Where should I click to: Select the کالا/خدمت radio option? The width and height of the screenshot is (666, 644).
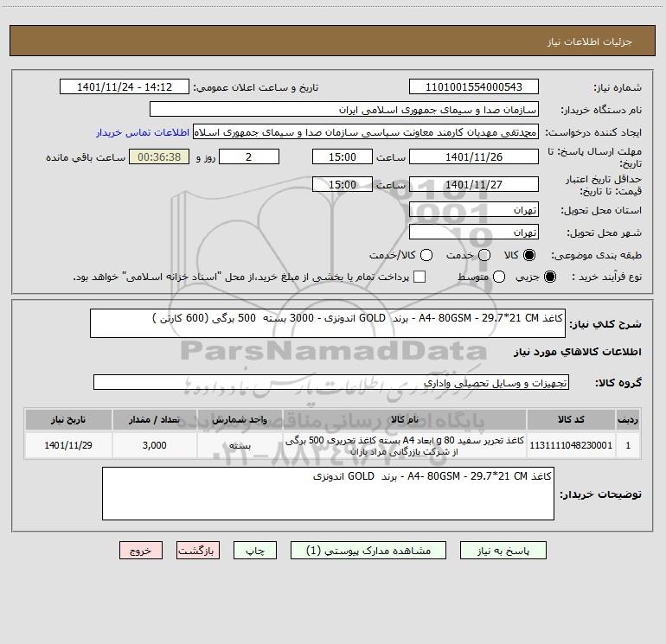[x=426, y=255]
